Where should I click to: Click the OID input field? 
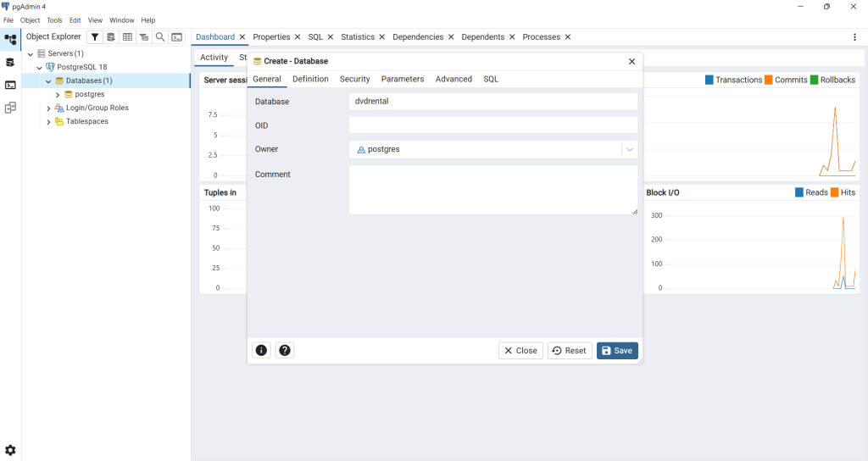[x=493, y=125]
